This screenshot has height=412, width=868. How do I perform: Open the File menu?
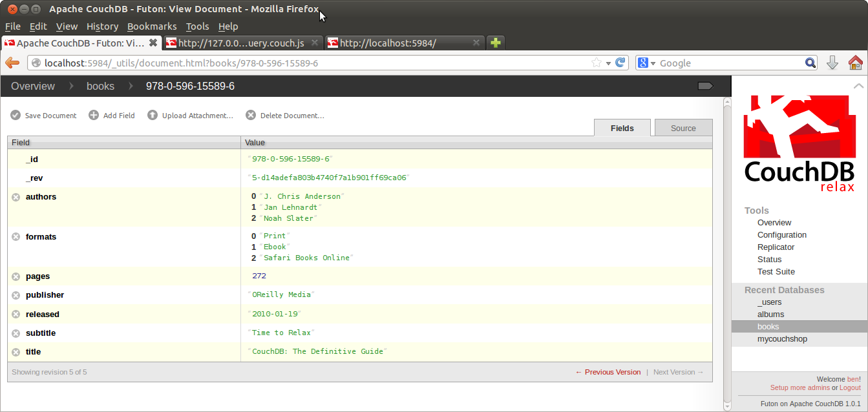[13, 26]
